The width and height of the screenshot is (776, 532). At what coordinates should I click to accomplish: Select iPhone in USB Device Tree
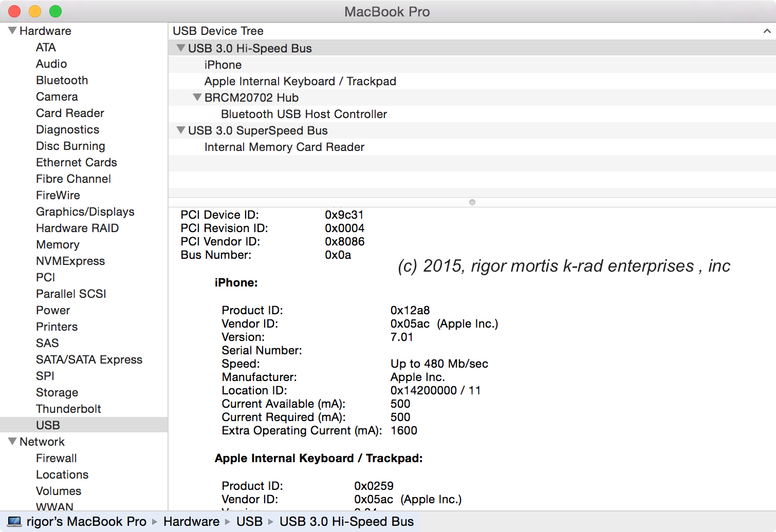coord(472,65)
